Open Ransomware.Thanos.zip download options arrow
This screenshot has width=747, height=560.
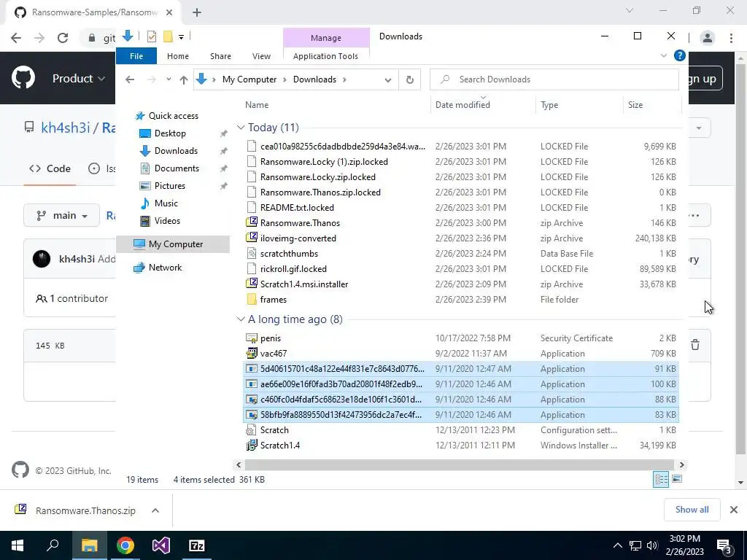point(155,510)
